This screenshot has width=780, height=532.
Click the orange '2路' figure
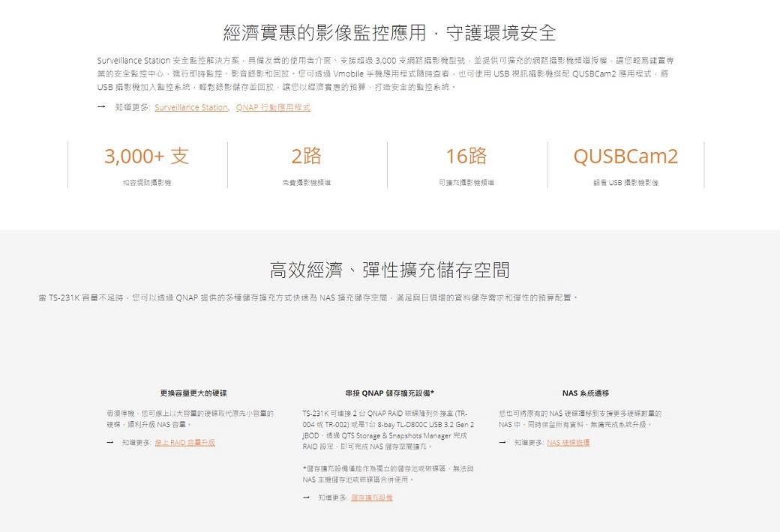307,156
